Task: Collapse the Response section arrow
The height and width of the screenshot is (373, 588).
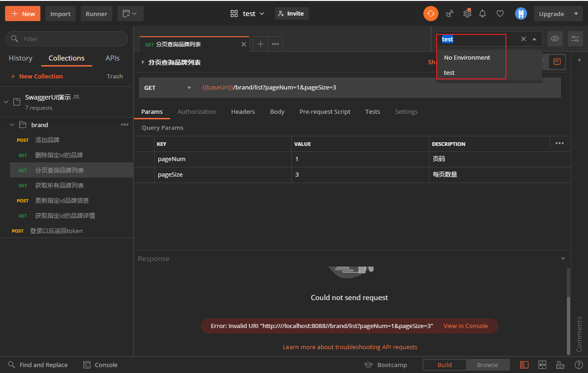Action: pos(563,259)
